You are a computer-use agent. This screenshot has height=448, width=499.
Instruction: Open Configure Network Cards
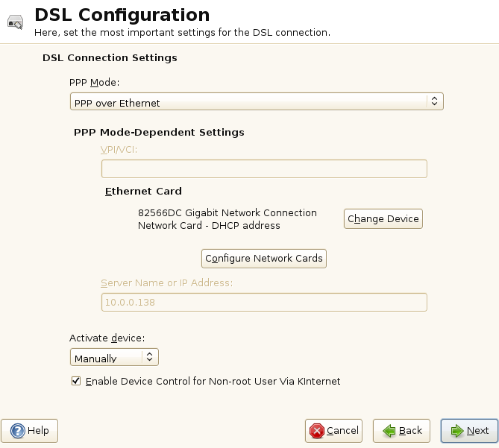[x=264, y=258]
